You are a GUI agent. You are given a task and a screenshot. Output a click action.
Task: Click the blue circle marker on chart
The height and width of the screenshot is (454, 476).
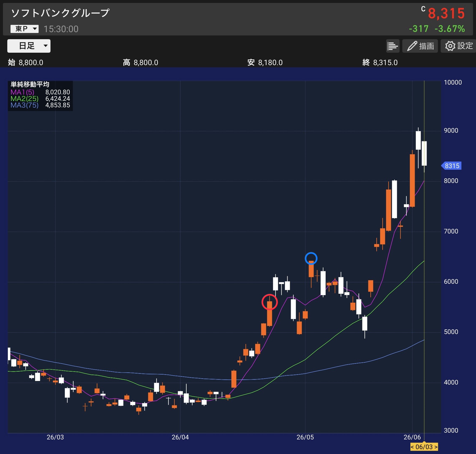[311, 258]
